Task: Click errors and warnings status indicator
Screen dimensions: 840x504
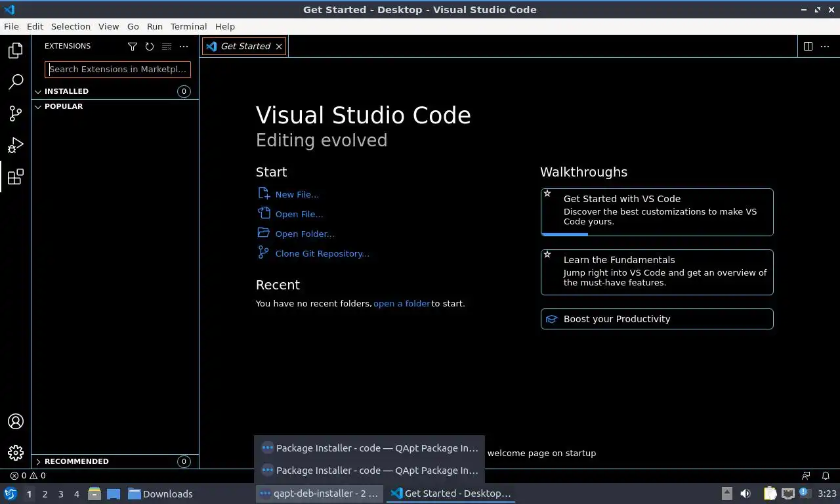Action: [28, 476]
